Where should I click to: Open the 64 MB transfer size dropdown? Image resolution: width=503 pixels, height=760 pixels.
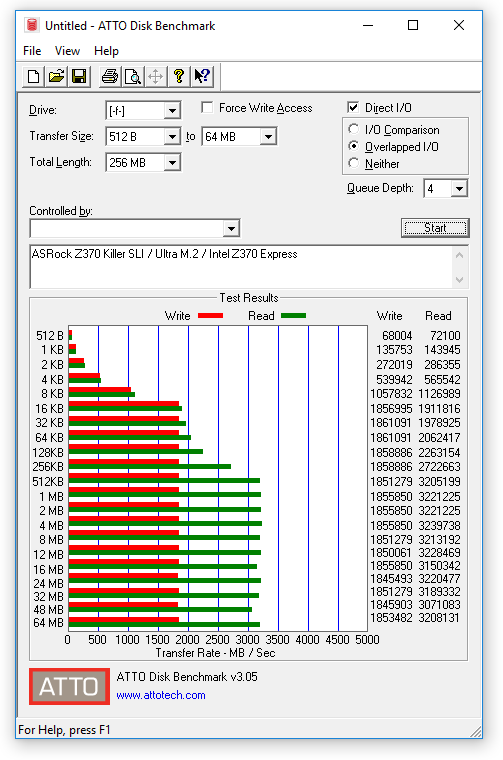(268, 137)
